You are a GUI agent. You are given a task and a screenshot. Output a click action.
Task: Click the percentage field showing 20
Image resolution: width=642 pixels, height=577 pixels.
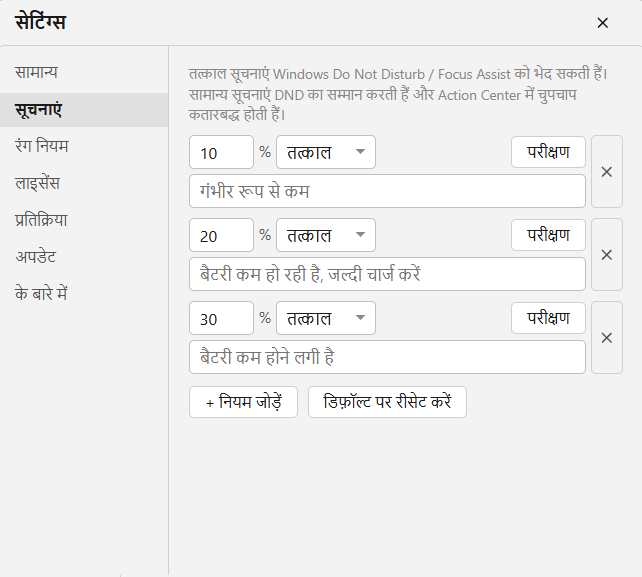[x=221, y=235]
